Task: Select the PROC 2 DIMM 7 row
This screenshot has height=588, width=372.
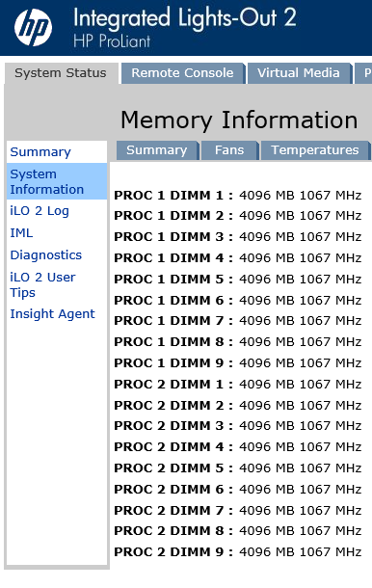Action: coord(238,510)
